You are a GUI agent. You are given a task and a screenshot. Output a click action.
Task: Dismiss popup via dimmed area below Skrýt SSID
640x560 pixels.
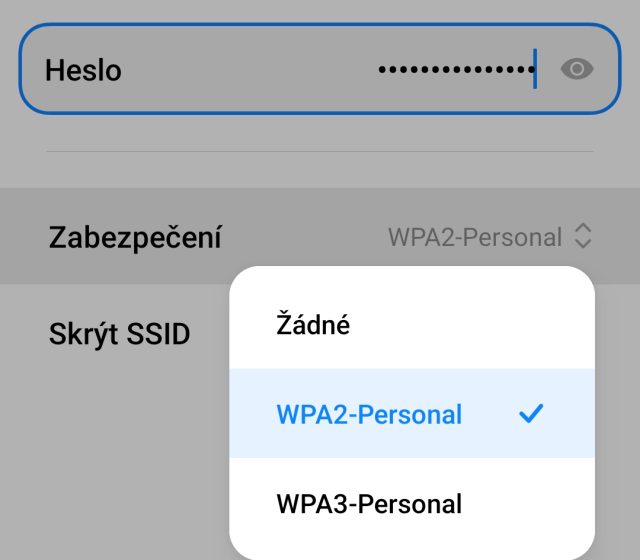[110, 460]
